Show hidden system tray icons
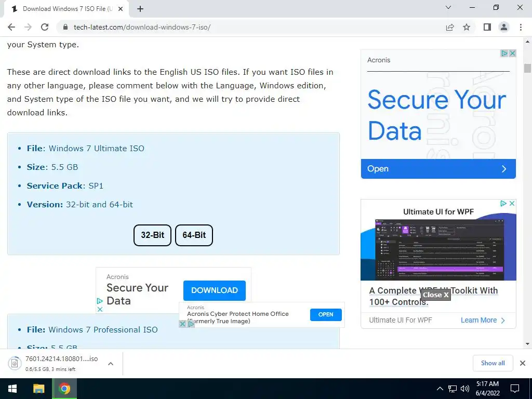The height and width of the screenshot is (399, 532). tap(440, 389)
